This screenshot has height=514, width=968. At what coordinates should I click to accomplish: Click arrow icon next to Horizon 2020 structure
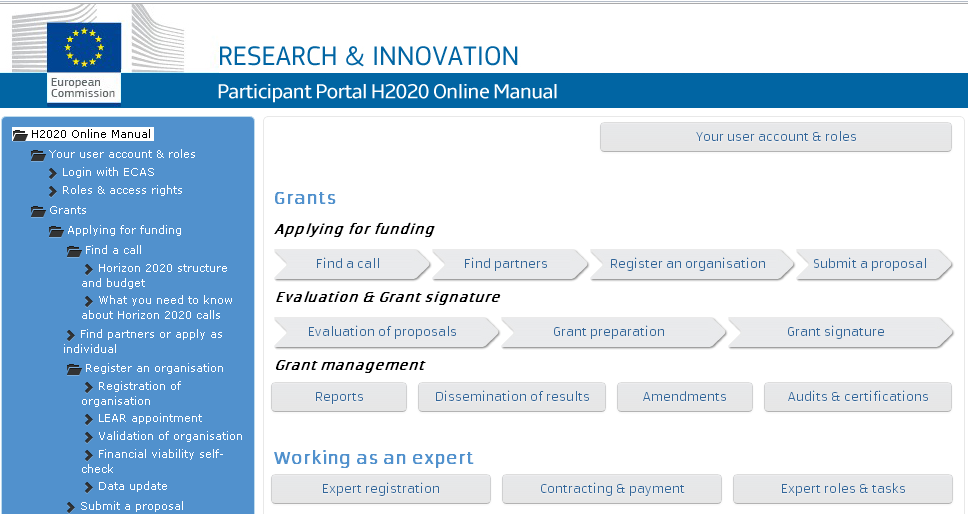89,268
